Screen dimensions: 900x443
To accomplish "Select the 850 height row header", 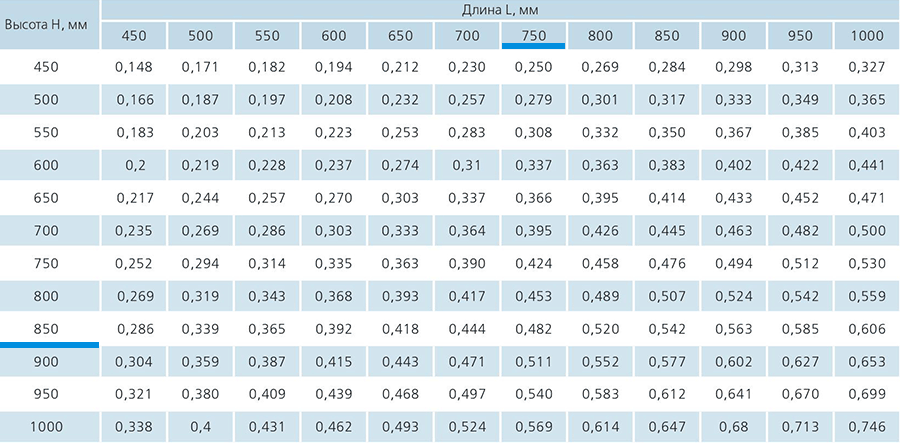I will click(46, 329).
